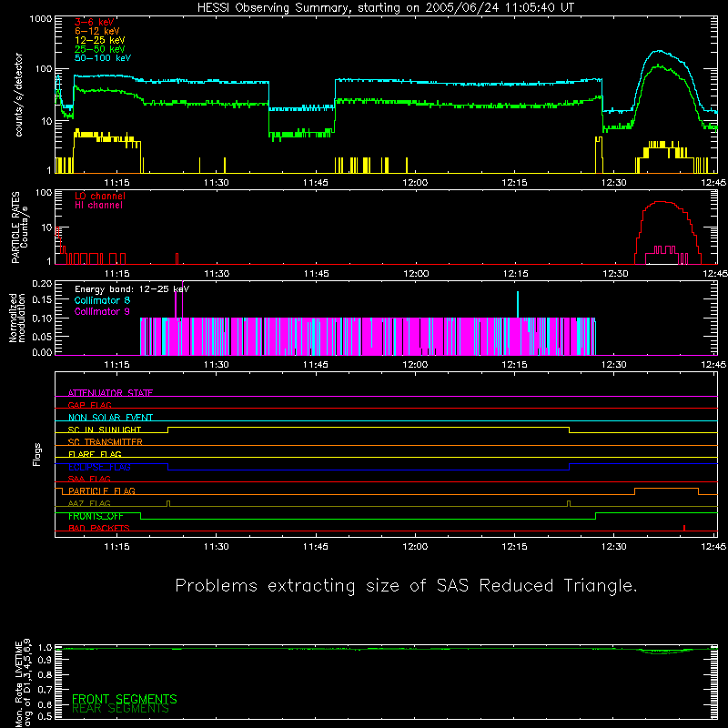Select the HI channel legend label
The image size is (728, 728).
point(99,205)
